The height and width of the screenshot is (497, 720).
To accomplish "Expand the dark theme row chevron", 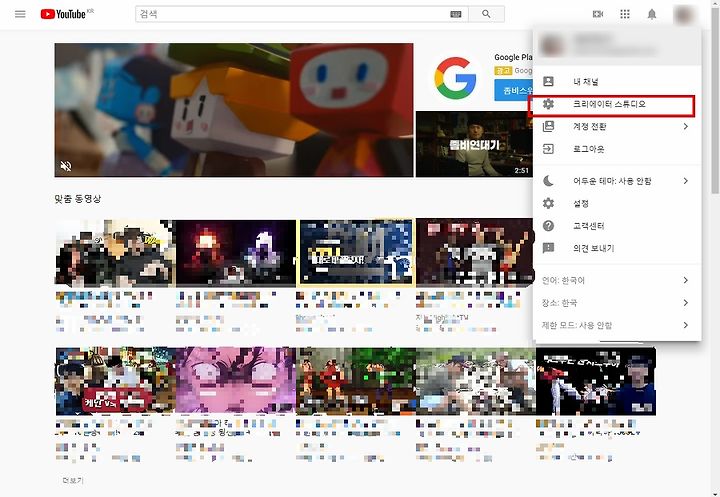I will click(x=686, y=181).
